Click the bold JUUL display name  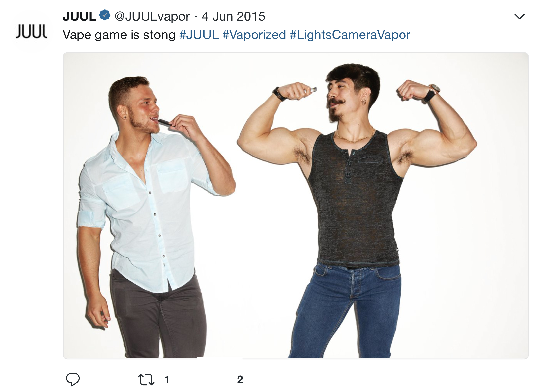pos(79,16)
